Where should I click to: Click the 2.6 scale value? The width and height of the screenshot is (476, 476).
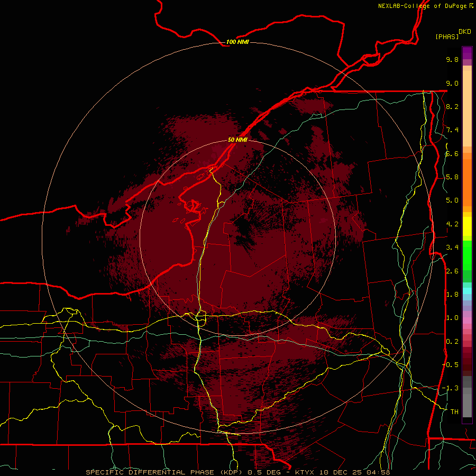point(452,271)
